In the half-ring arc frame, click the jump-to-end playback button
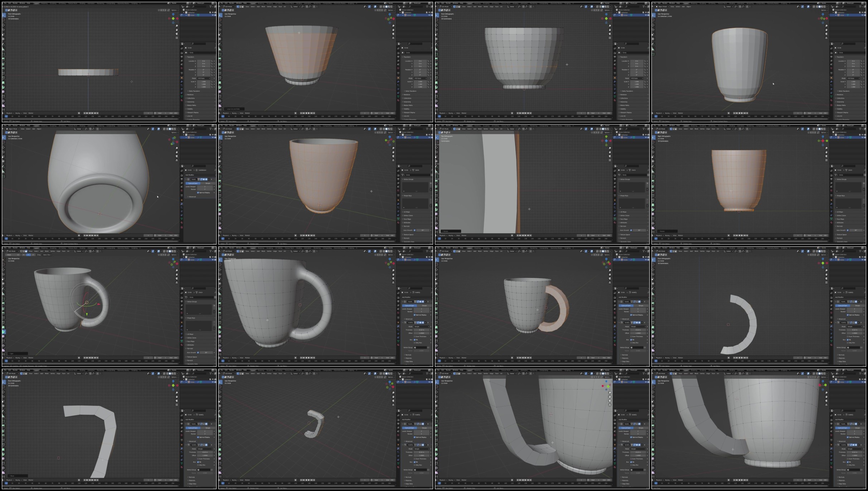868x491 pixels. pos(747,358)
